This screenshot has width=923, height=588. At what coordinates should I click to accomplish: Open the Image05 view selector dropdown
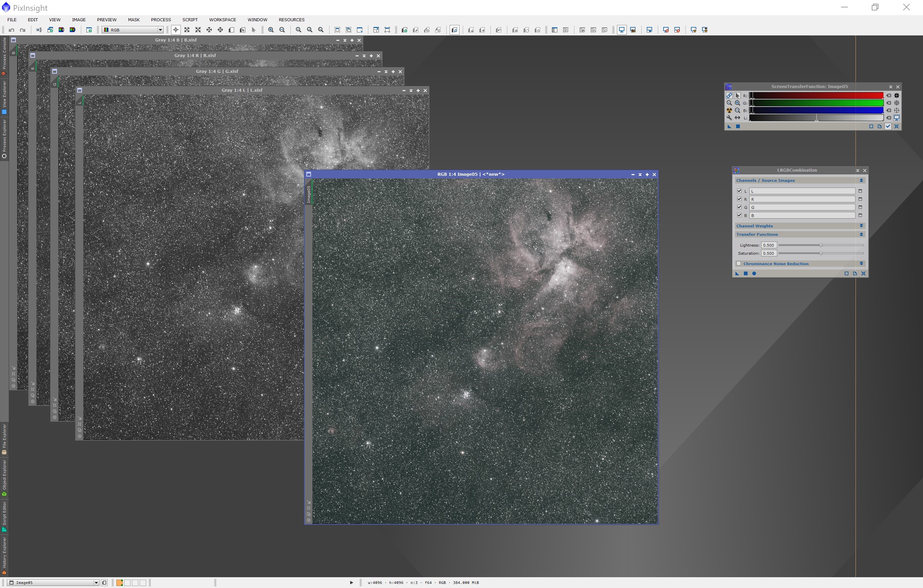coord(53,583)
